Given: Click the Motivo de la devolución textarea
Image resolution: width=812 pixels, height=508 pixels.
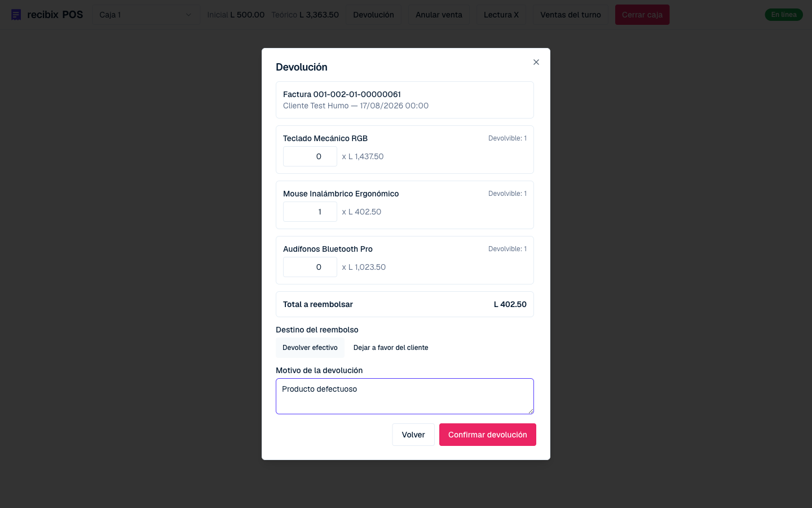Looking at the screenshot, I should coord(405,396).
